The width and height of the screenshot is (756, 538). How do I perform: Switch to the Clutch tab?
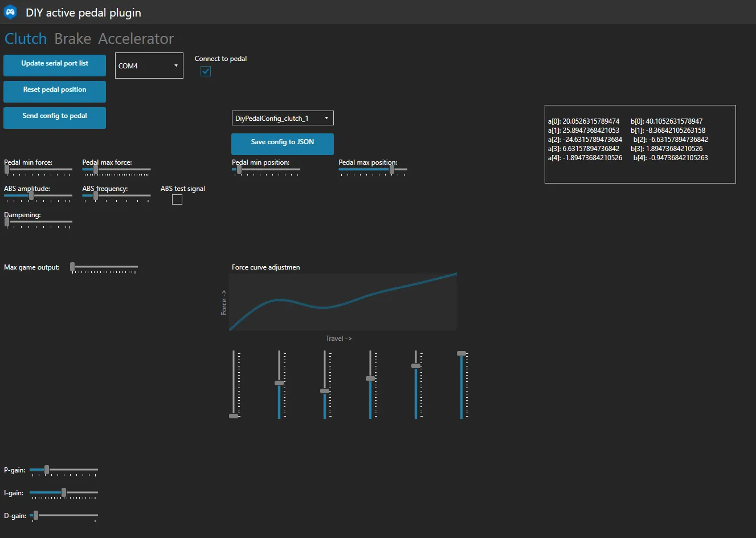click(26, 39)
